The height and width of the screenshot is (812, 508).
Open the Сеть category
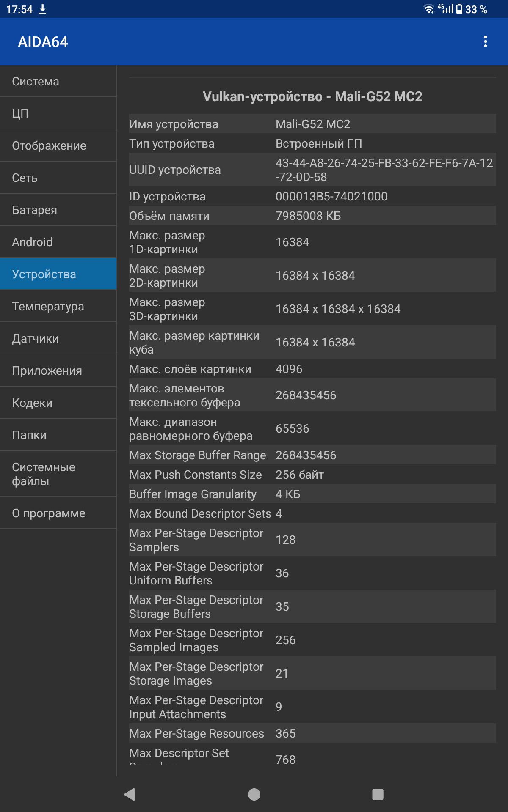point(58,178)
